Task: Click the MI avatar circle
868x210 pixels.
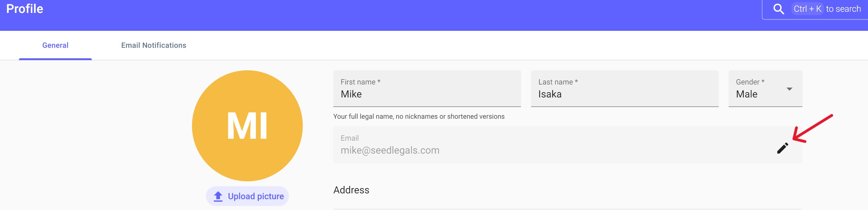Action: pos(247,126)
